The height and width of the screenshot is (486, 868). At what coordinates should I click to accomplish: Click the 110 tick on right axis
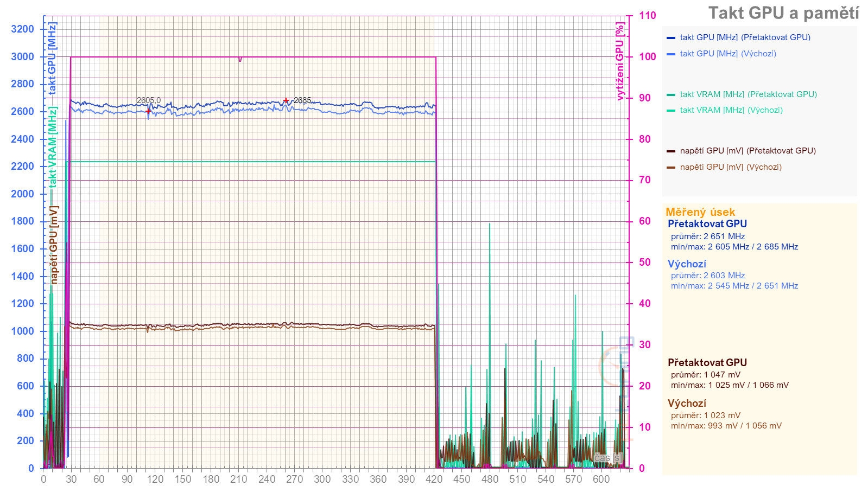(647, 15)
